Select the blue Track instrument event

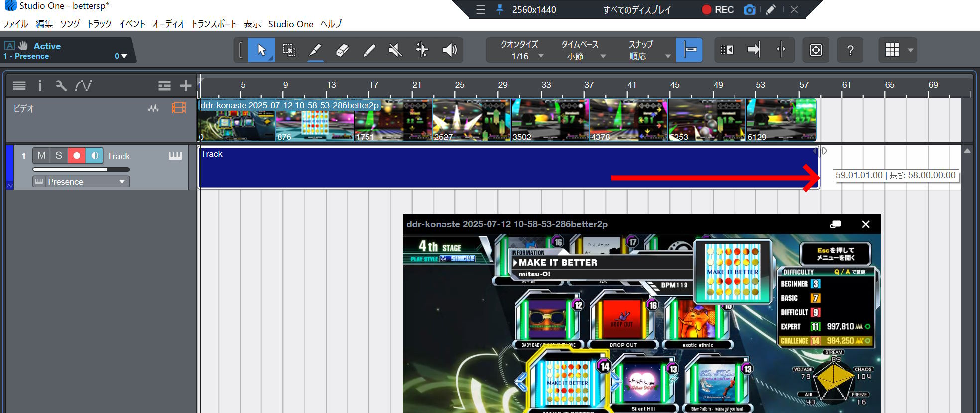coord(508,167)
